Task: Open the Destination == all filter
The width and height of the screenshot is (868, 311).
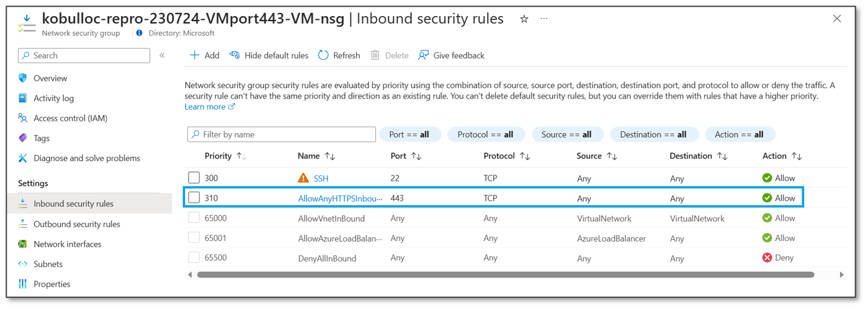Action: coord(654,134)
